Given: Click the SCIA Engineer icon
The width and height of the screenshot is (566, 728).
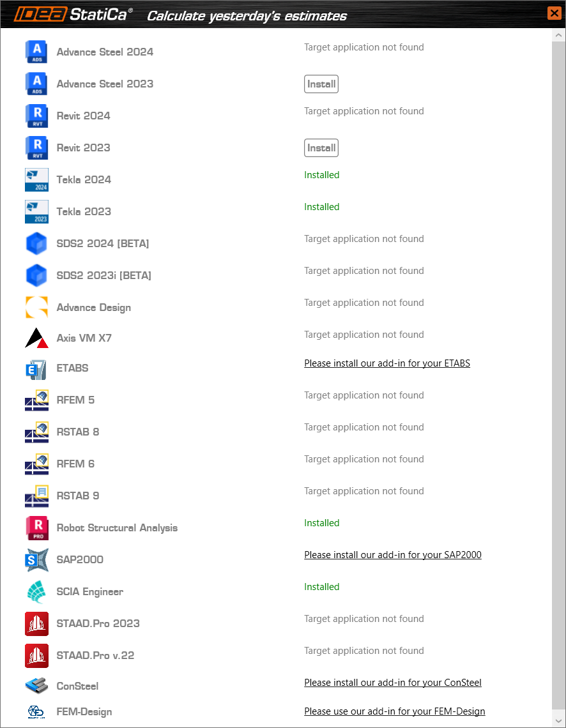Looking at the screenshot, I should click(36, 592).
